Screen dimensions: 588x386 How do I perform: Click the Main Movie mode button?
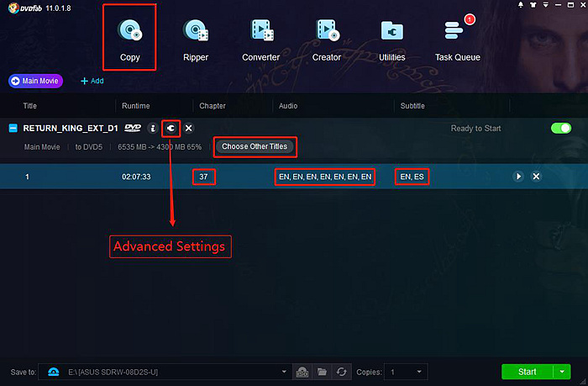pos(35,81)
